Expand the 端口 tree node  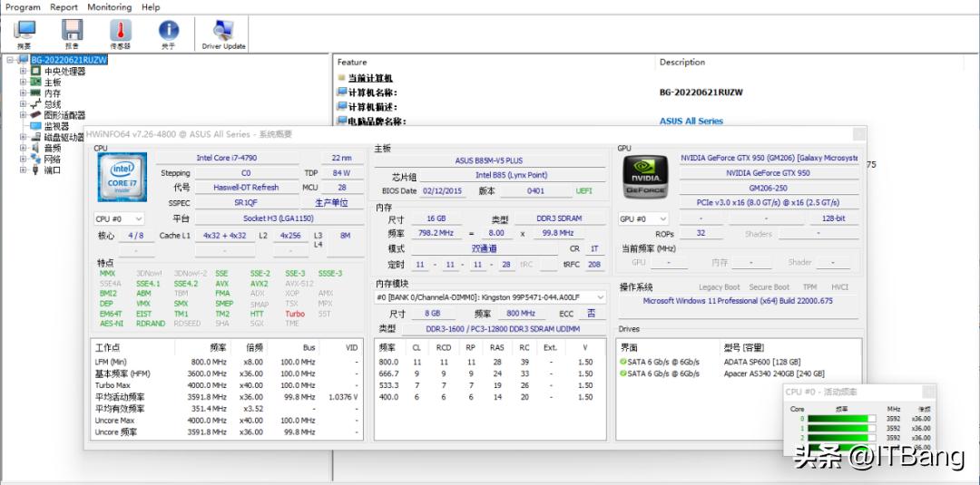[23, 170]
